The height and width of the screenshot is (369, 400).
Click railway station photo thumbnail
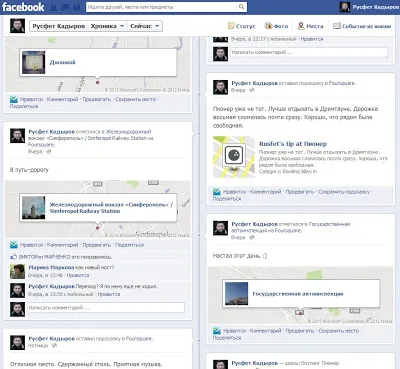33,207
